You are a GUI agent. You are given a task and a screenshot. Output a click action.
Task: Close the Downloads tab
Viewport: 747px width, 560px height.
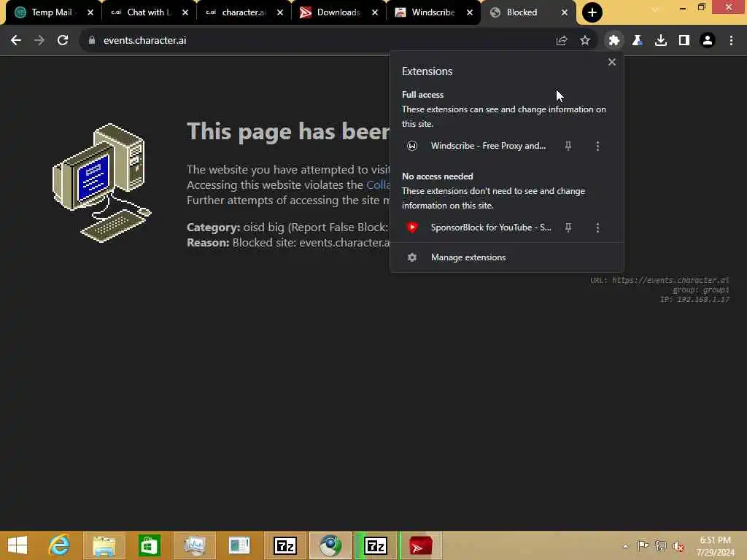click(x=375, y=12)
